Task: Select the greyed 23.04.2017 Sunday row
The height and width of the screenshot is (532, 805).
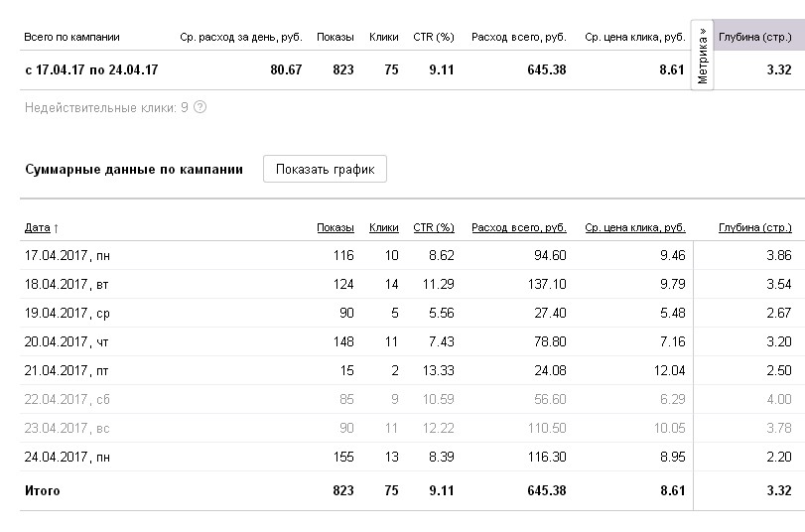Action: [67, 428]
